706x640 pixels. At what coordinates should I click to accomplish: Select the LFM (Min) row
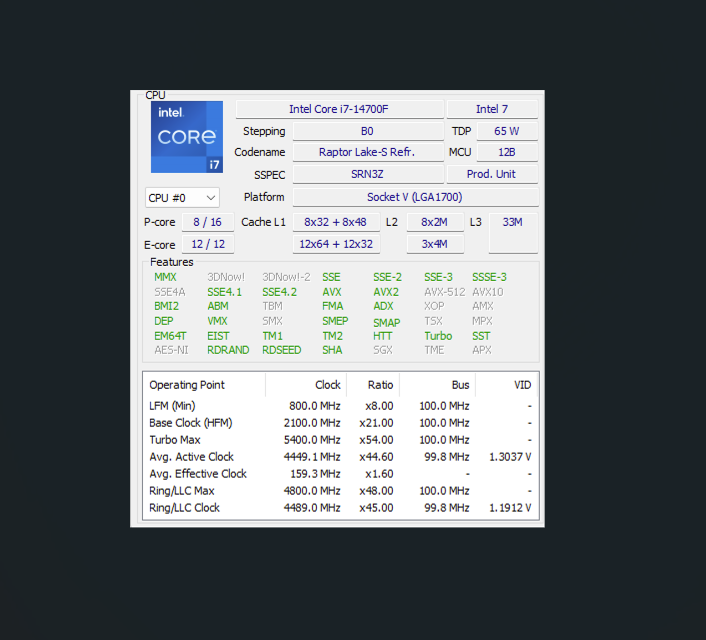[341, 406]
